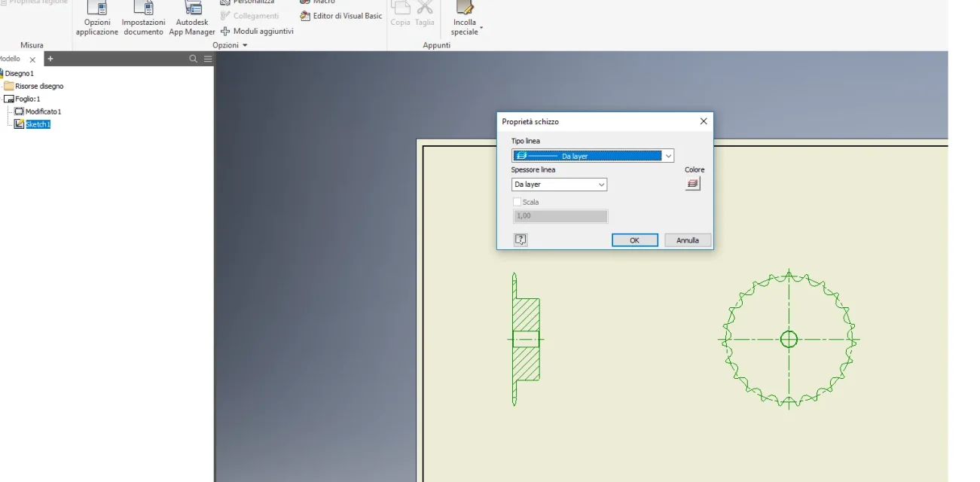Click the Incolla speciale icon
Viewport: 980px width, 482px height.
465,8
